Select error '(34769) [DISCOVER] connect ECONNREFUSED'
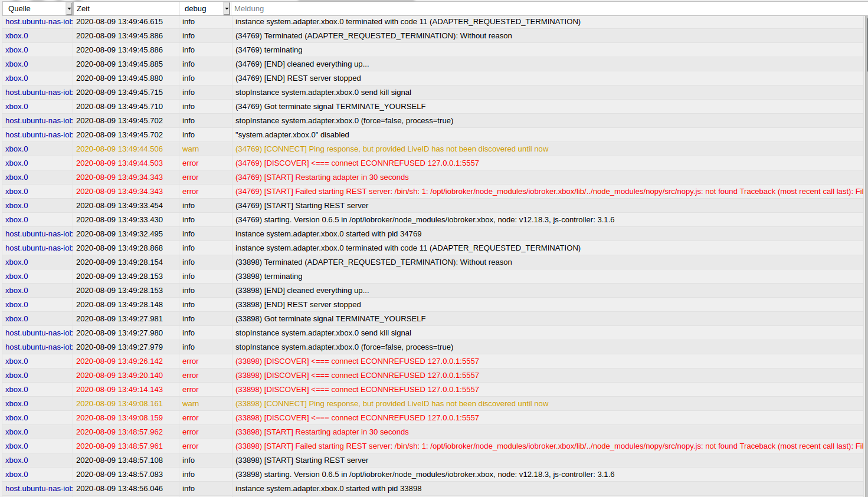Screen dimensions: 868x497 click(357, 163)
